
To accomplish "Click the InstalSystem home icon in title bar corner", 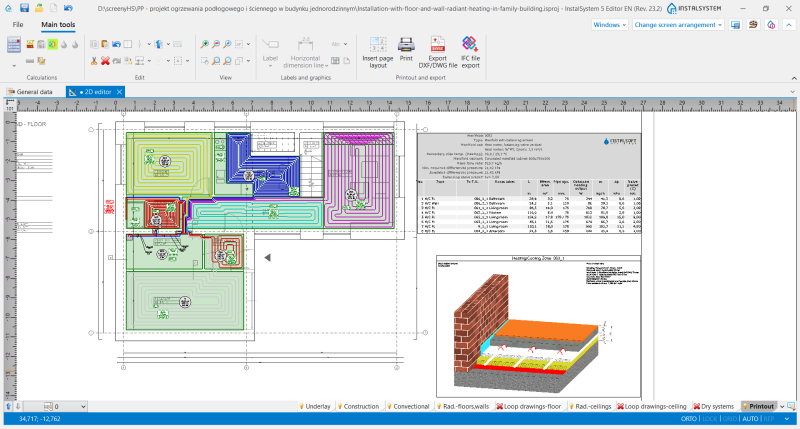I will 8,8.
